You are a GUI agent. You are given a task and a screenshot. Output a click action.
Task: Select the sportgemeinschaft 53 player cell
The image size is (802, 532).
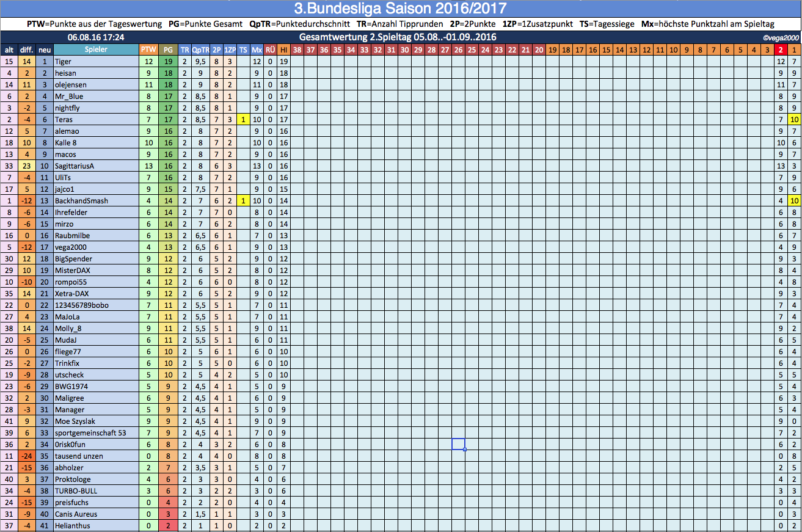[x=96, y=432]
